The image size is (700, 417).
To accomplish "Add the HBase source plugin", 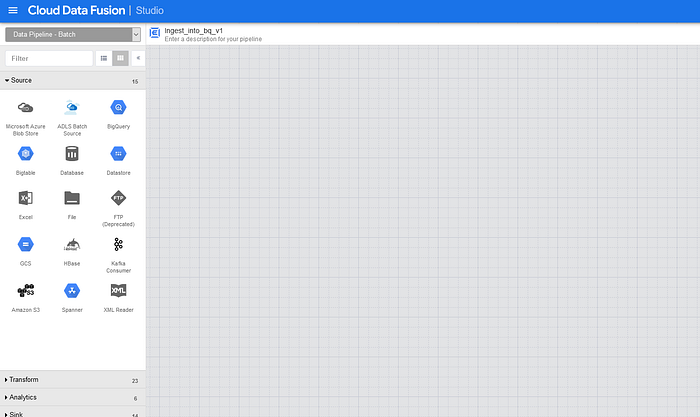I will (x=72, y=251).
